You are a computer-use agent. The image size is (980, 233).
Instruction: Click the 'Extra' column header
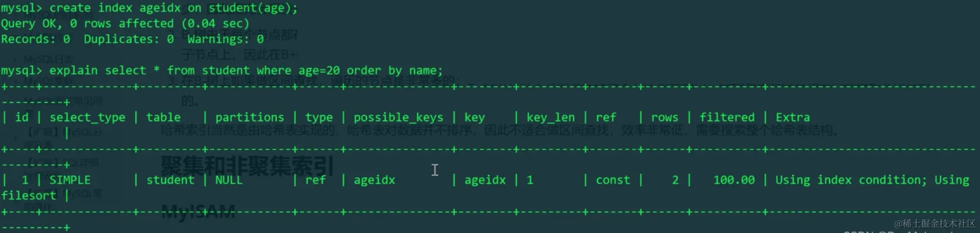coord(792,118)
